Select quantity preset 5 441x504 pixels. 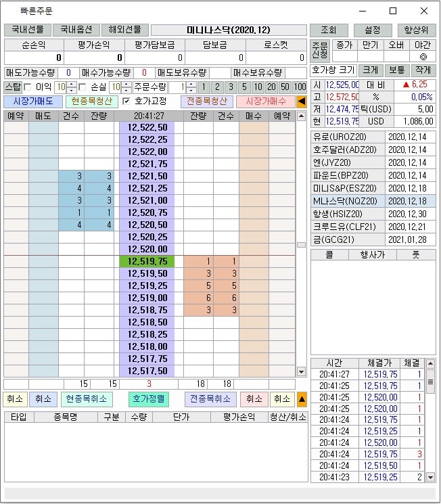pos(244,87)
